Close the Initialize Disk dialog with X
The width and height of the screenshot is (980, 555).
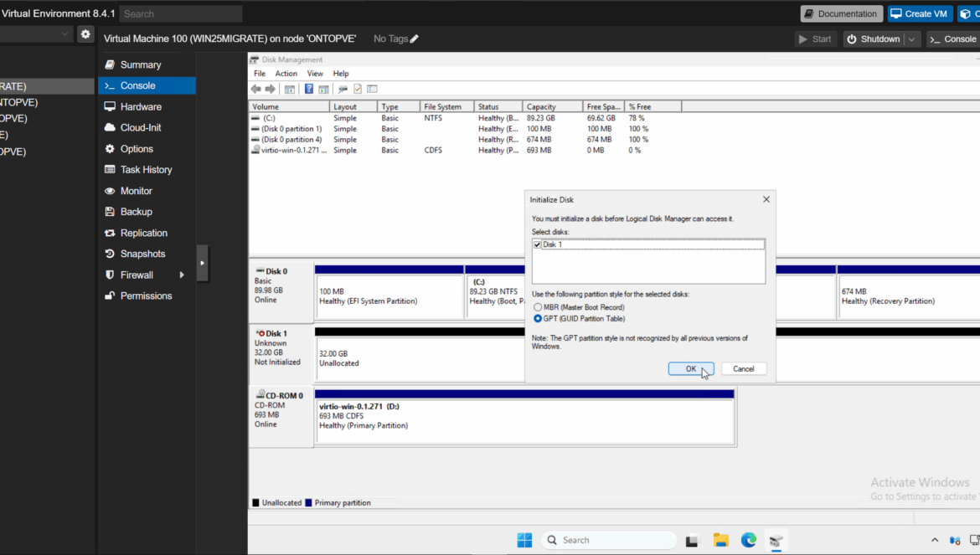[x=766, y=199]
